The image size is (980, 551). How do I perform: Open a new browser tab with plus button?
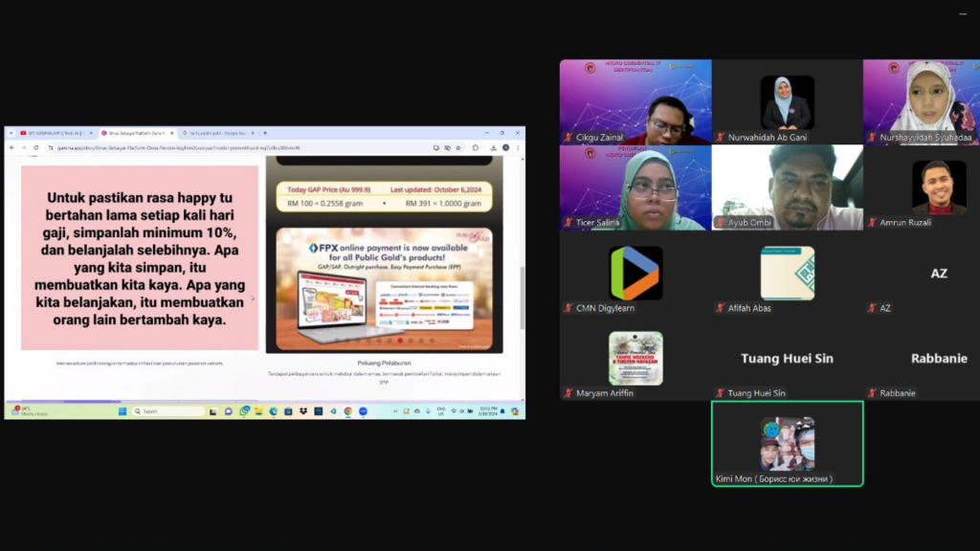[x=265, y=133]
